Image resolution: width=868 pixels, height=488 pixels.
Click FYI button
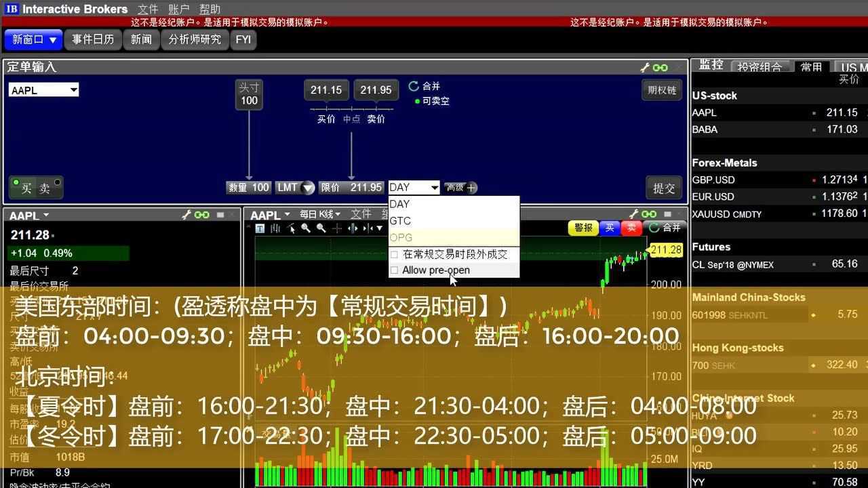tap(243, 39)
